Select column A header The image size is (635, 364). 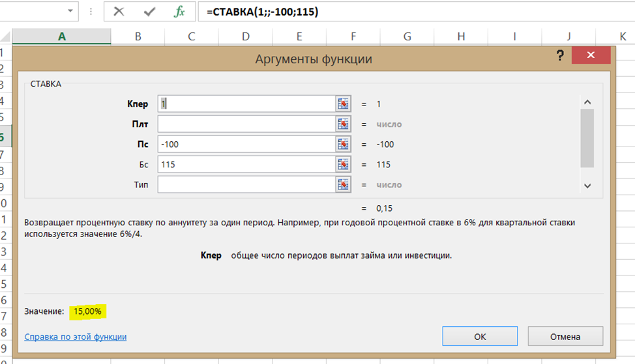click(x=62, y=37)
